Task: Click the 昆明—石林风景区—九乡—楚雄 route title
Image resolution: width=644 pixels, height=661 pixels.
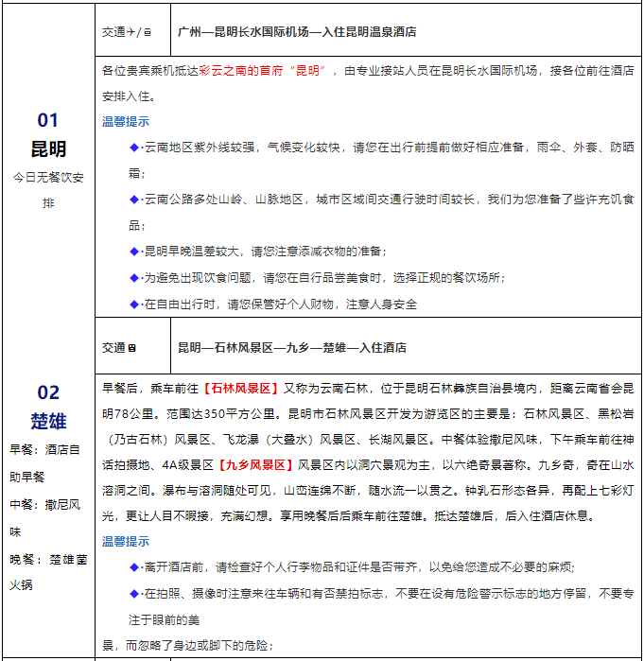Action: click(x=292, y=348)
